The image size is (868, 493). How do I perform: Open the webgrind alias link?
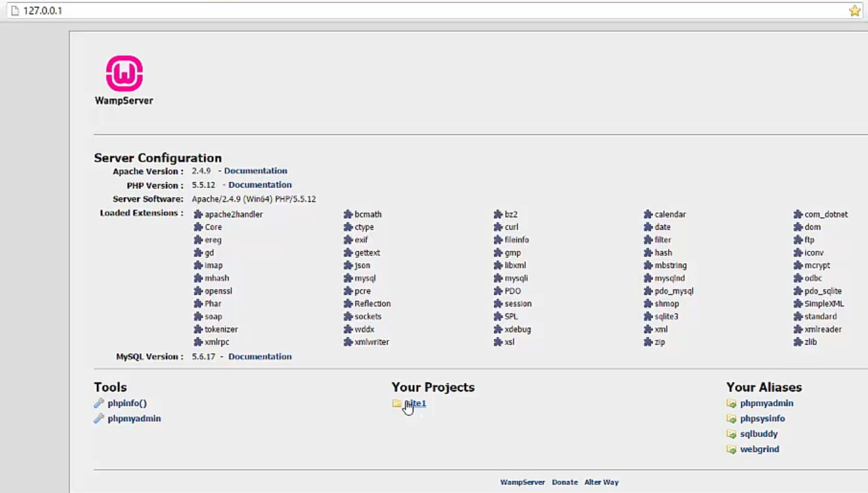pos(759,449)
